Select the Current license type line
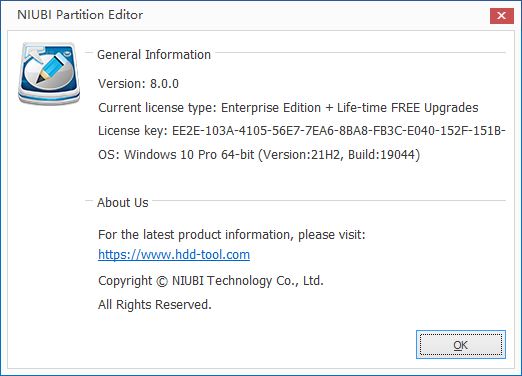522x376 pixels. tap(288, 108)
